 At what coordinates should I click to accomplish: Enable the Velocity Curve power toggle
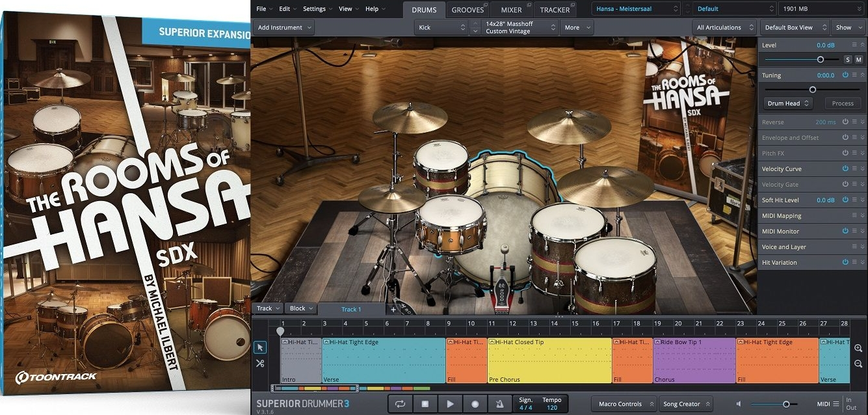(x=845, y=168)
